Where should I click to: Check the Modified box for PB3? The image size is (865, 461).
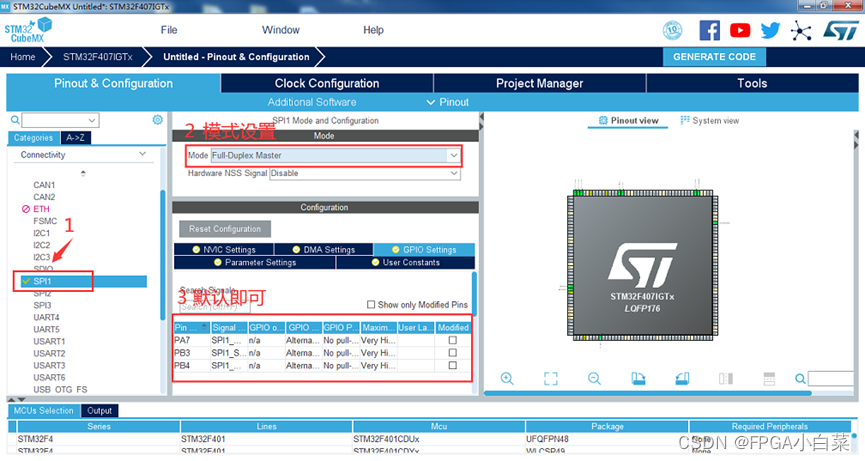(x=452, y=353)
